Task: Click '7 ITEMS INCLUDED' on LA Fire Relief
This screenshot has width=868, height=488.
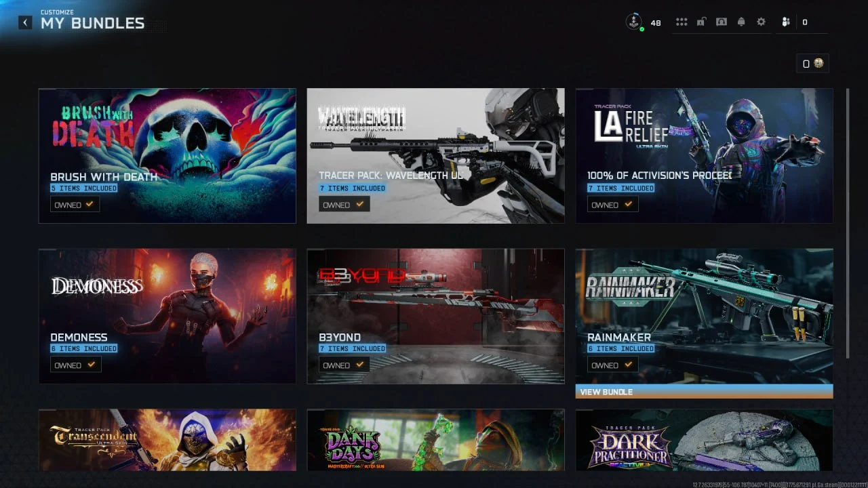Action: (621, 188)
